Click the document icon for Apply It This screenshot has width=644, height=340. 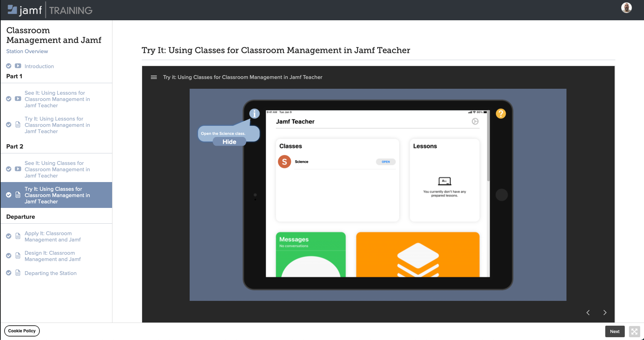tap(18, 236)
